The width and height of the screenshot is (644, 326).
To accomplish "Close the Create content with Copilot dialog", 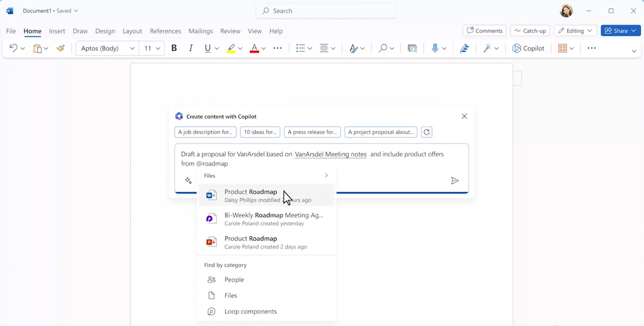I will [464, 116].
